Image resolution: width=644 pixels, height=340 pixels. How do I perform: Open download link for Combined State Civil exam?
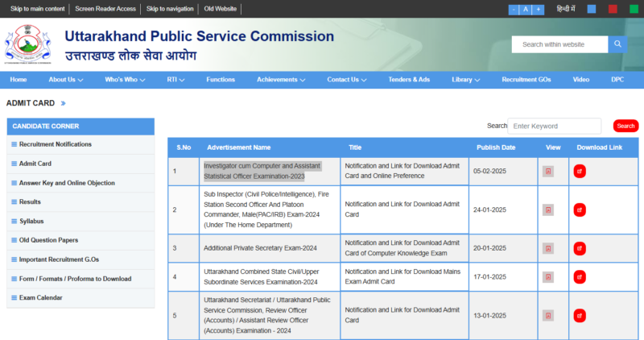(579, 276)
